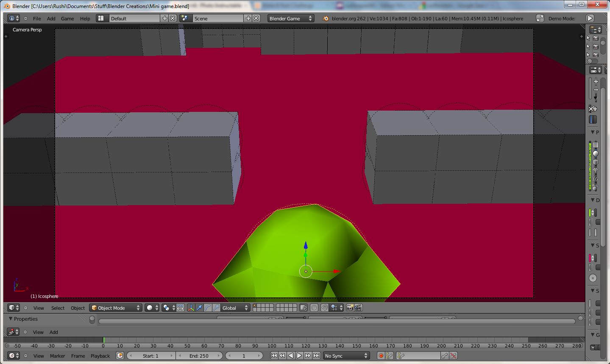Open the Object Mode dropdown
The width and height of the screenshot is (610, 364).
[x=116, y=308]
